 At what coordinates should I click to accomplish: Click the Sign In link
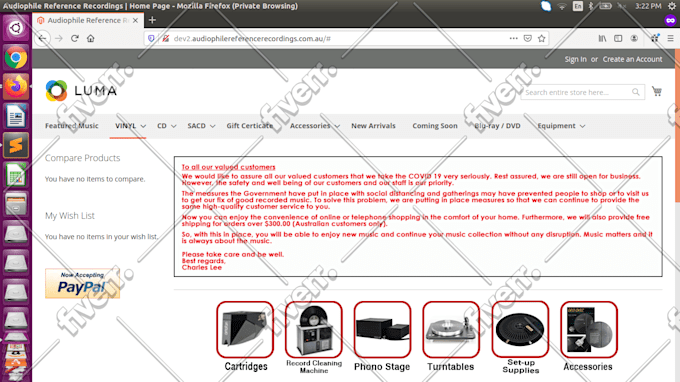[x=575, y=59]
